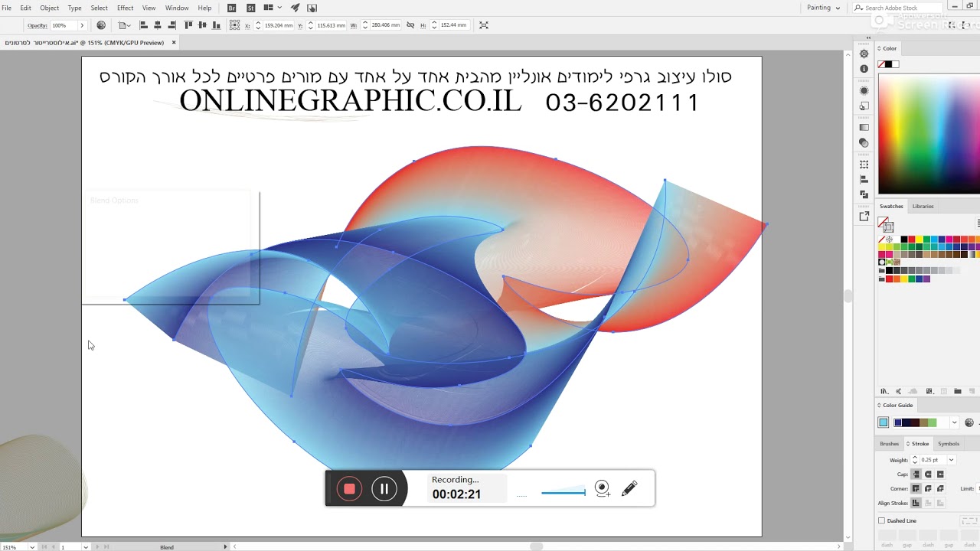980x551 pixels.
Task: Close the document tab
Action: (x=174, y=42)
